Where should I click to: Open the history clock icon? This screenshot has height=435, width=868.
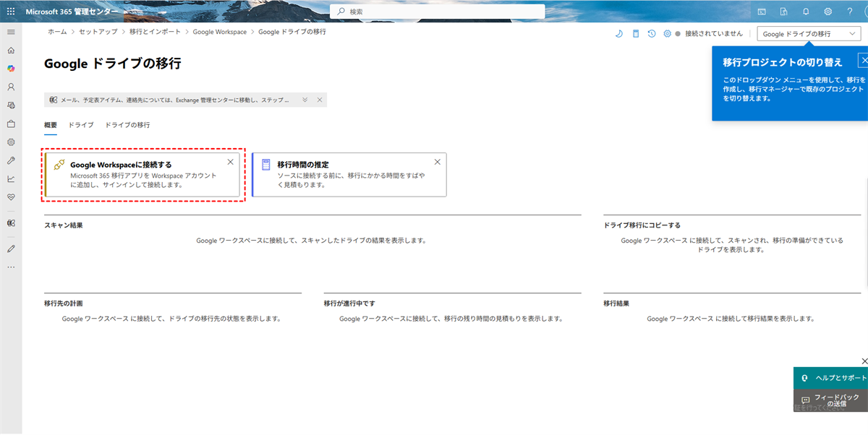(652, 33)
